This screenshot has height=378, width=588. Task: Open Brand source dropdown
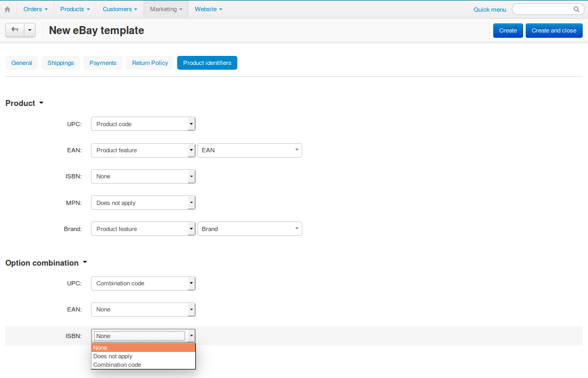(143, 229)
